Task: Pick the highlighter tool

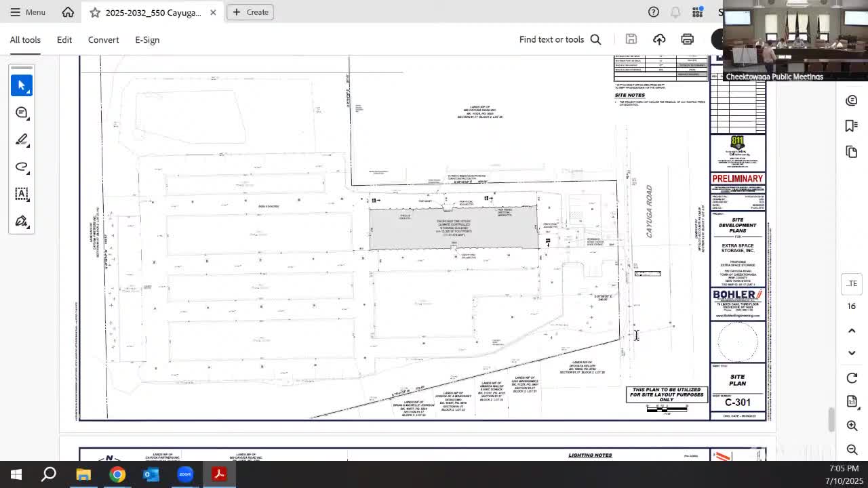Action: coord(22,140)
